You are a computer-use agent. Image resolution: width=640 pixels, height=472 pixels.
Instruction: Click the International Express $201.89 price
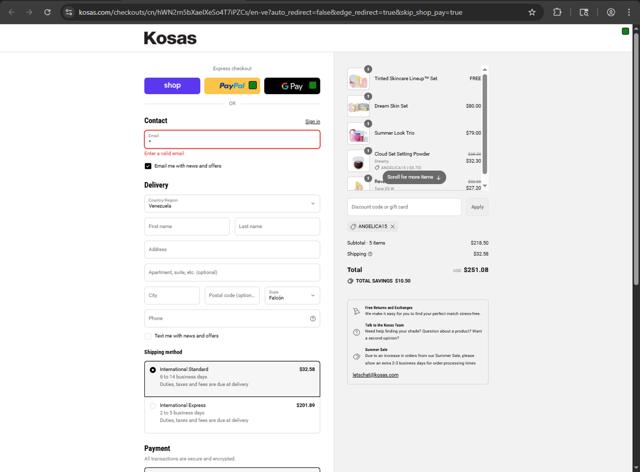(x=306, y=405)
